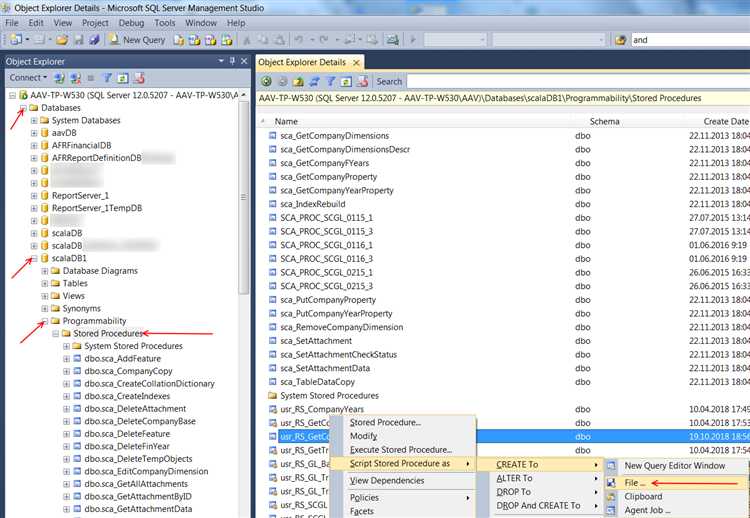Expand the Tables node under scalaDB1
This screenshot has width=750, height=518.
pyautogui.click(x=45, y=284)
